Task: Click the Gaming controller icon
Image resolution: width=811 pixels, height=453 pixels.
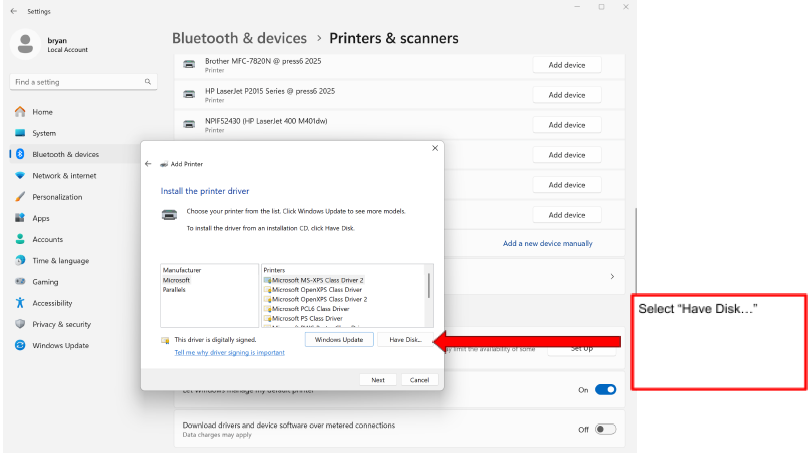Action: click(x=20, y=281)
